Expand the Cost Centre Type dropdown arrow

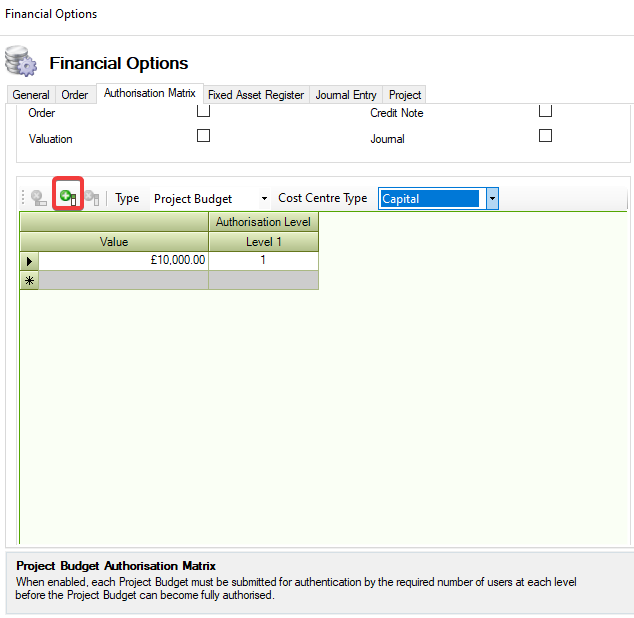tap(492, 199)
